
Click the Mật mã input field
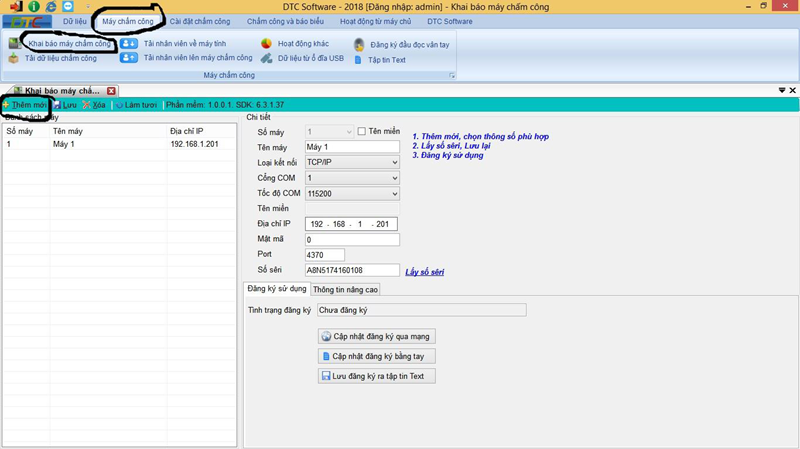click(352, 240)
